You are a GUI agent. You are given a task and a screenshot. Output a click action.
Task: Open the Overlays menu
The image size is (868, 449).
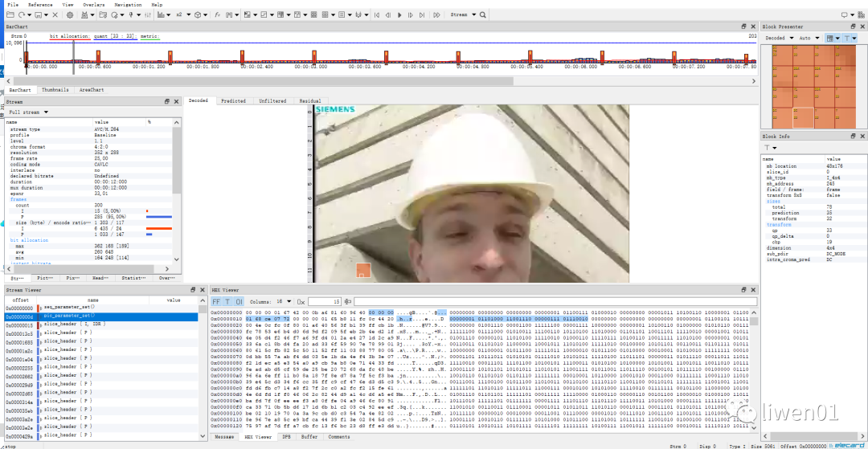(x=93, y=4)
